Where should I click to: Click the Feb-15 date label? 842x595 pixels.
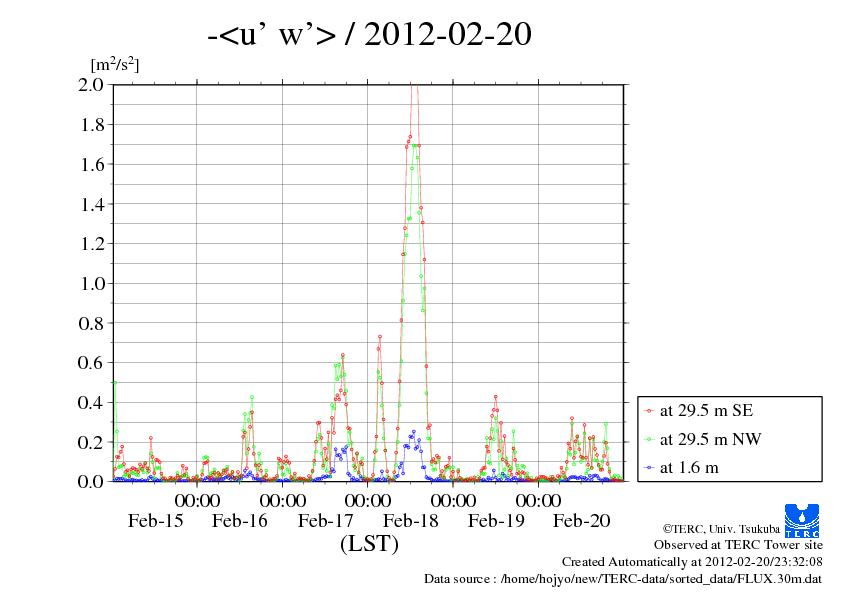(155, 520)
